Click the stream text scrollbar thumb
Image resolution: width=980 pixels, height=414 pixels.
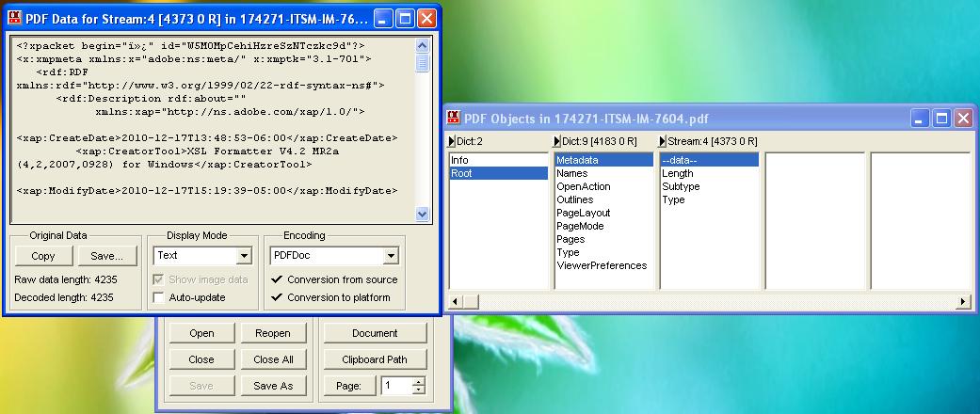[x=423, y=62]
